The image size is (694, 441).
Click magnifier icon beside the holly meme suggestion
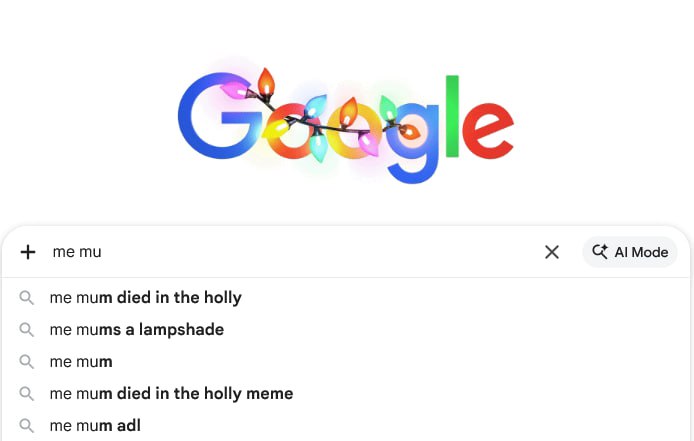coord(27,394)
